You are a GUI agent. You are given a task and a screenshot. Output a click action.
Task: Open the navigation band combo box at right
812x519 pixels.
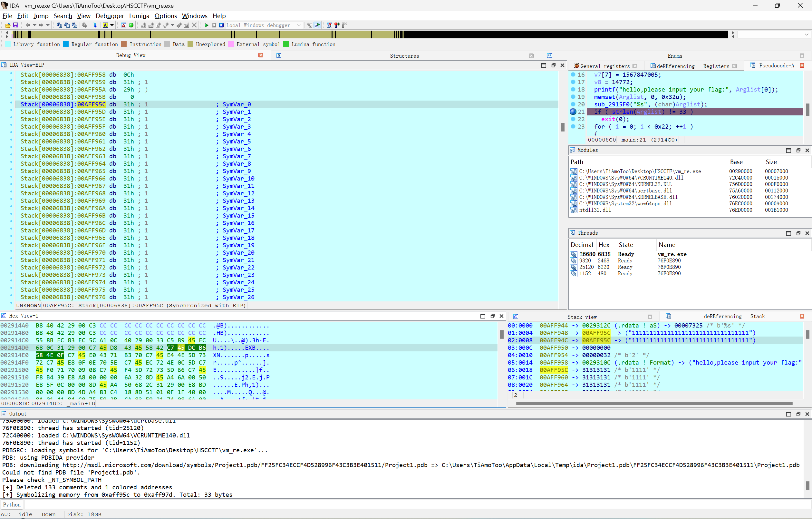pos(774,34)
